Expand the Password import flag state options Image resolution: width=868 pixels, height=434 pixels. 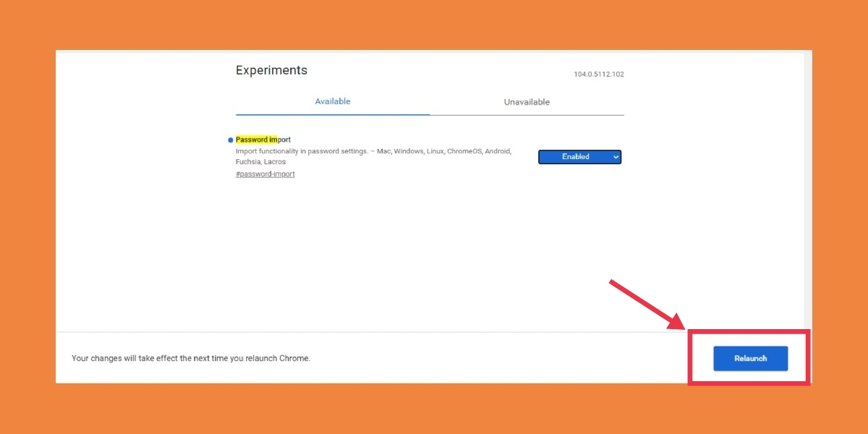pos(579,157)
